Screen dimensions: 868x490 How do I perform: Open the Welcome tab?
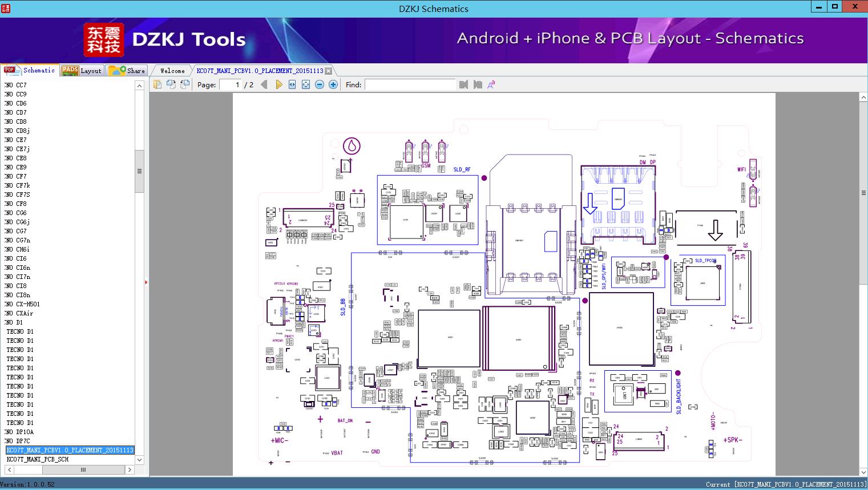[172, 71]
